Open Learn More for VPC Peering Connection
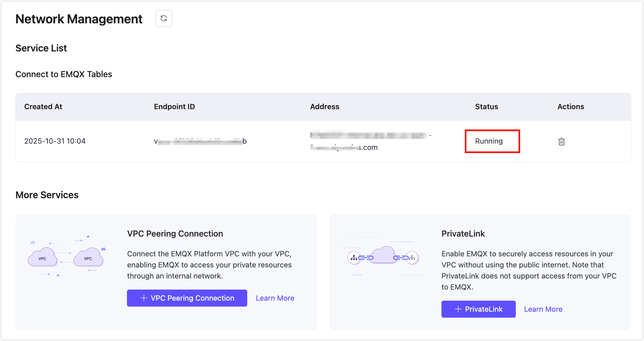Image resolution: width=644 pixels, height=341 pixels. click(275, 298)
